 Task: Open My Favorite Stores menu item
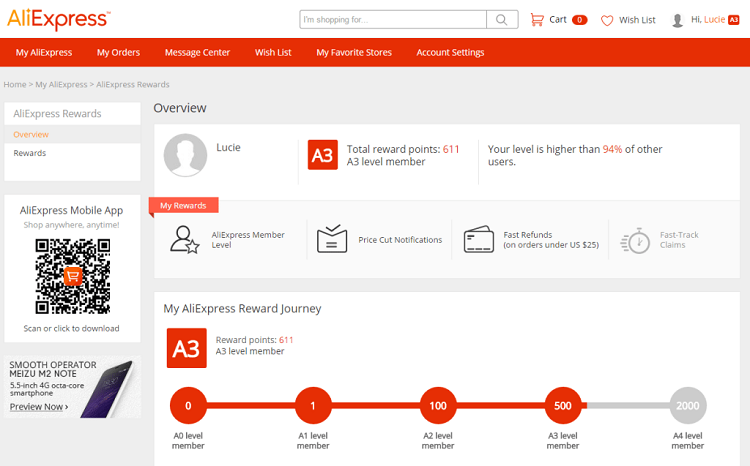click(354, 53)
